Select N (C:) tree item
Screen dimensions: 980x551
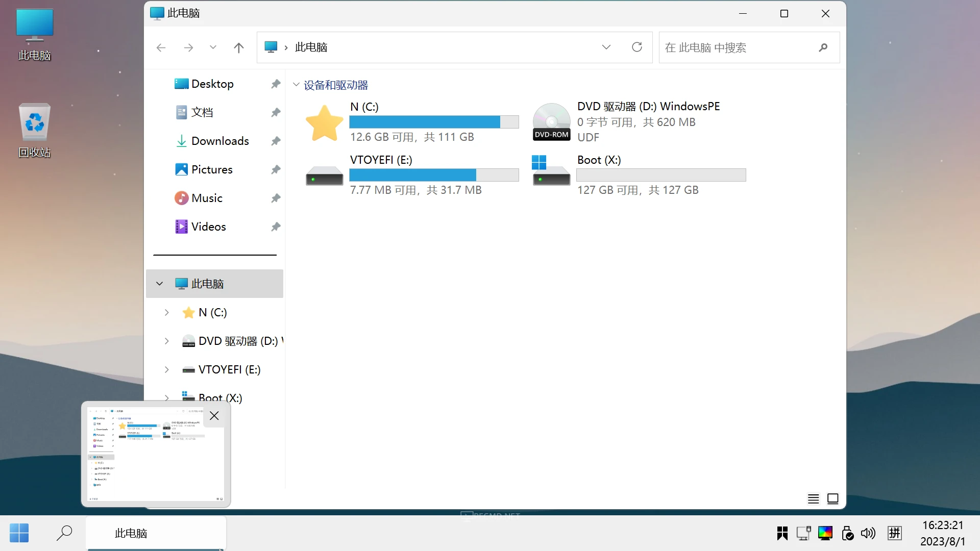(x=205, y=312)
